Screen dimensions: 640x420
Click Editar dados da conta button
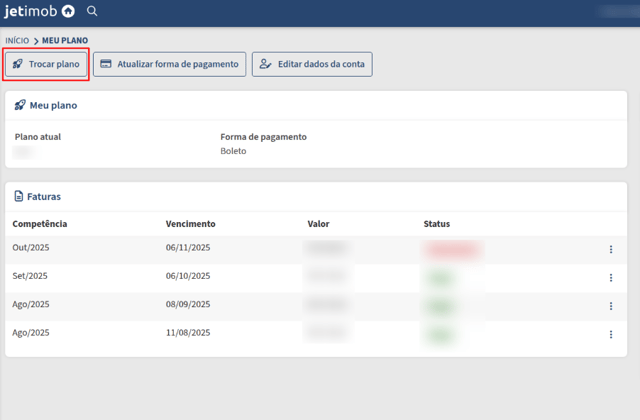[x=312, y=64]
